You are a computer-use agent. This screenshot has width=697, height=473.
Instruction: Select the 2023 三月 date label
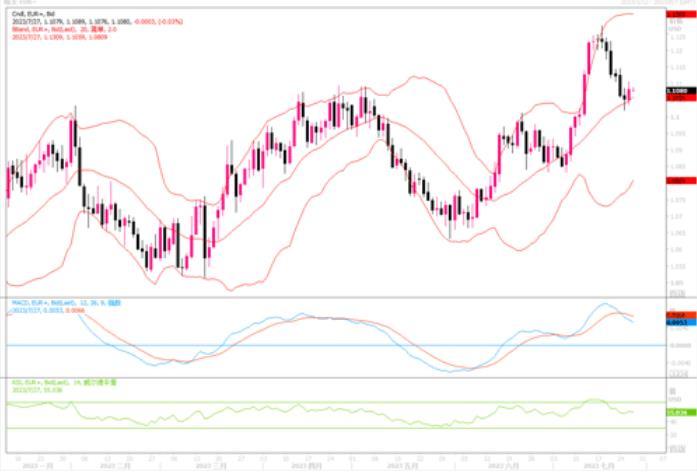click(x=209, y=466)
